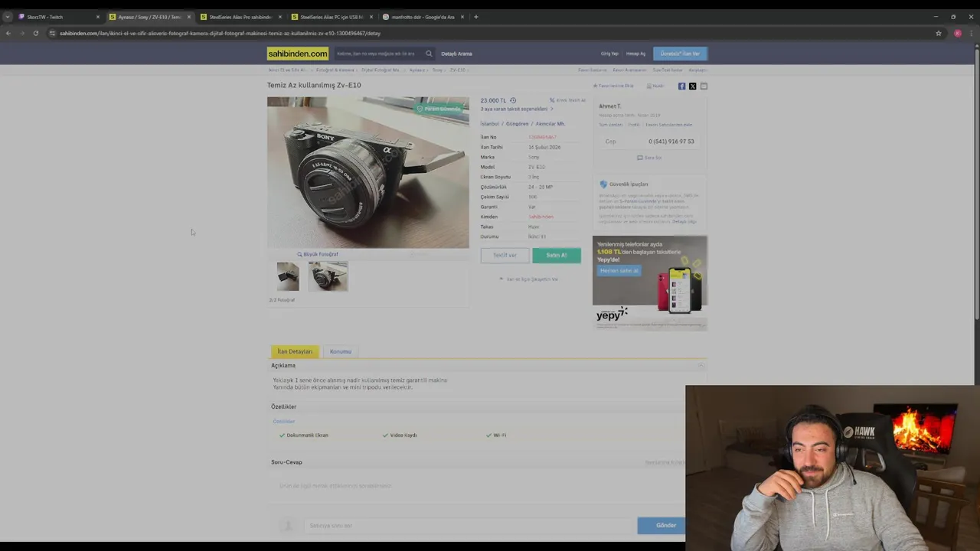Click the İstanbul location link
This screenshot has width=980, height=551.
(489, 123)
